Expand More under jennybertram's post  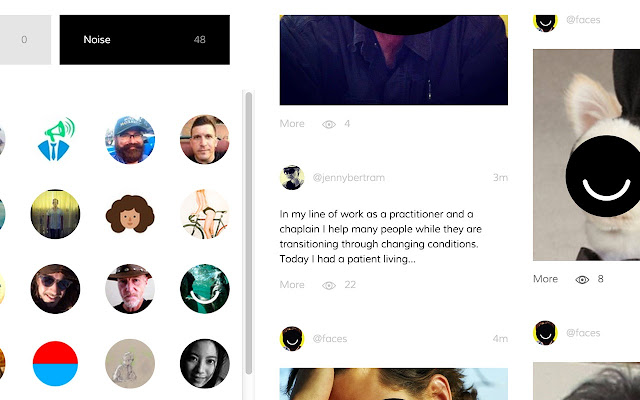click(x=292, y=284)
